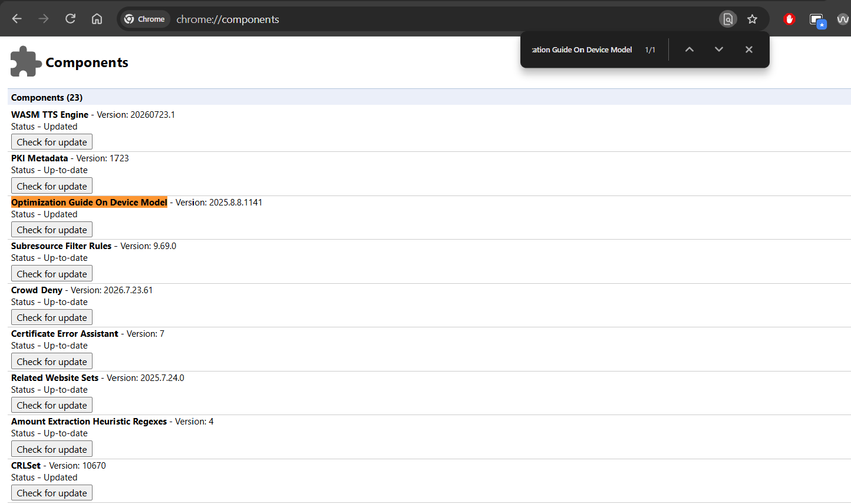Click the Components page heading
The width and height of the screenshot is (851, 504).
[x=87, y=62]
